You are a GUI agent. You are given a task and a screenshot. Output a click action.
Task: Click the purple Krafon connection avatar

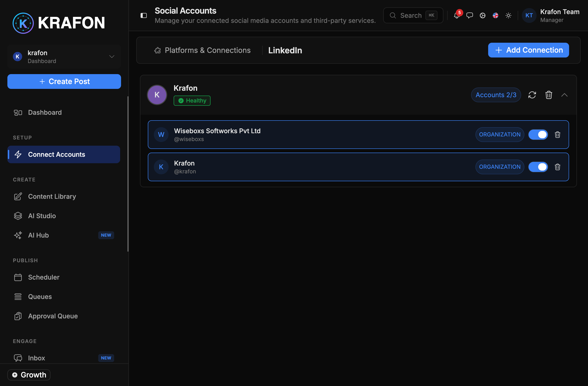pyautogui.click(x=157, y=95)
